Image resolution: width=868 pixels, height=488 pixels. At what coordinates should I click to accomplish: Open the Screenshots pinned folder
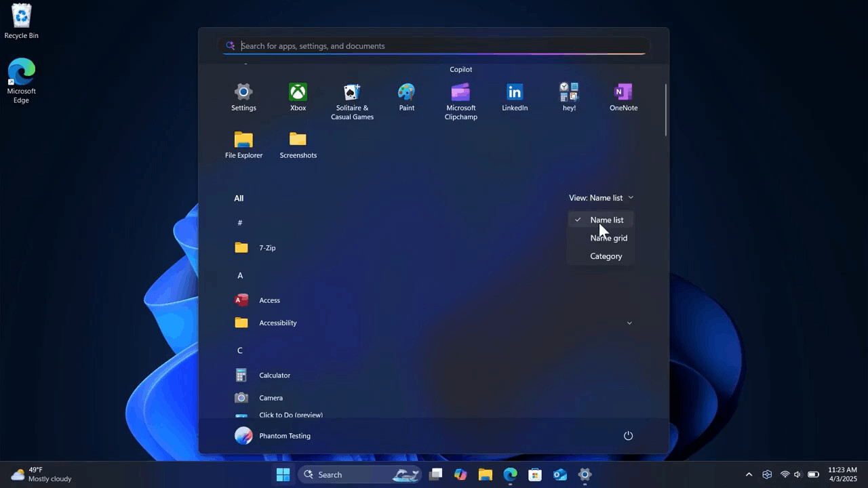[298, 145]
